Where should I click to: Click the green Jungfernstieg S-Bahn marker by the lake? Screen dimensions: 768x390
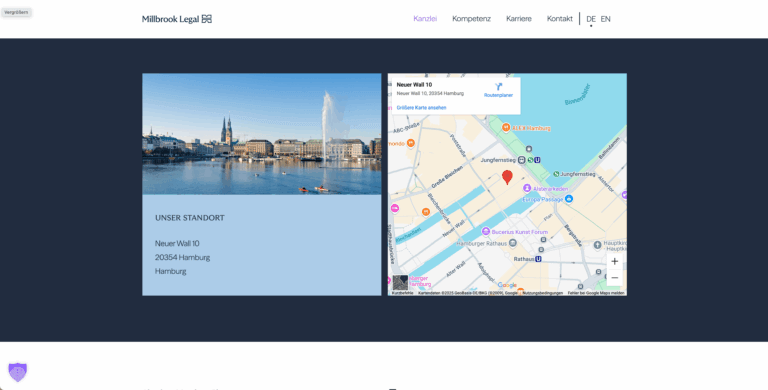(556, 174)
